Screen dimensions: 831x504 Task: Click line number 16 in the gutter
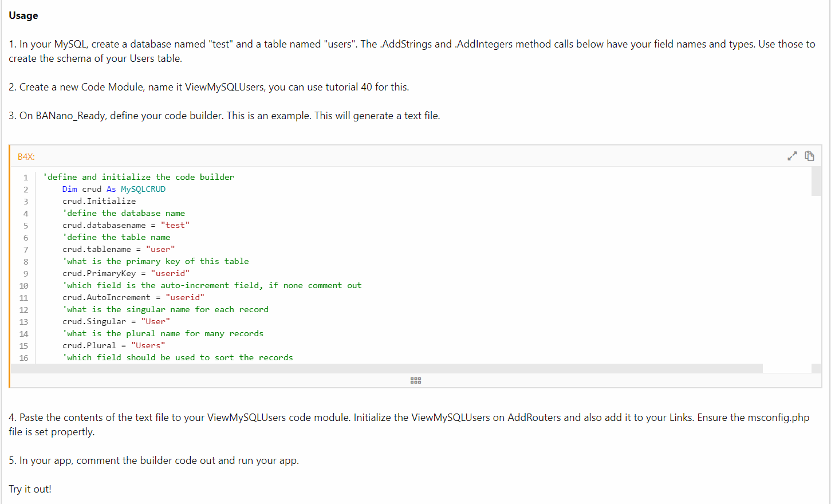23,358
